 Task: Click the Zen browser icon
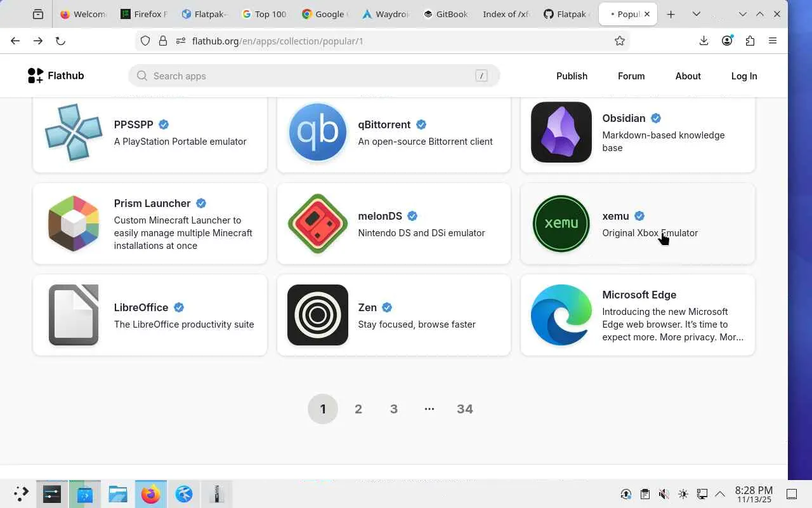(318, 315)
